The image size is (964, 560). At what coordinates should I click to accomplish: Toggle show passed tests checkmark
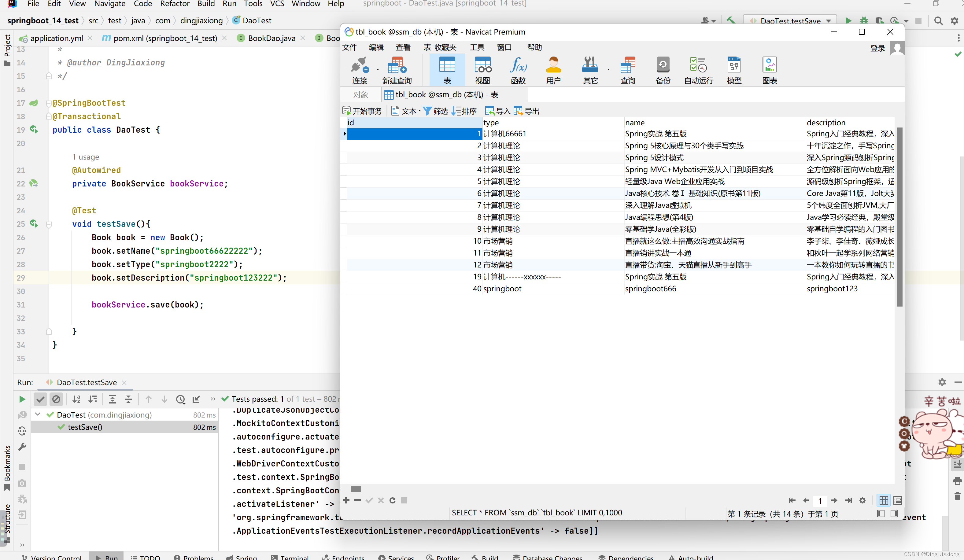(x=40, y=399)
